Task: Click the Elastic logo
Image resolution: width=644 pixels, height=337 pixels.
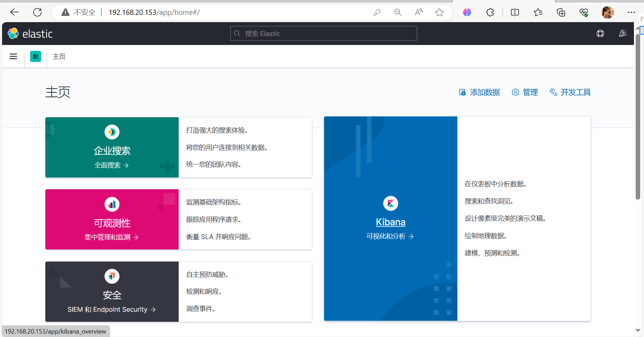Action: (x=30, y=34)
